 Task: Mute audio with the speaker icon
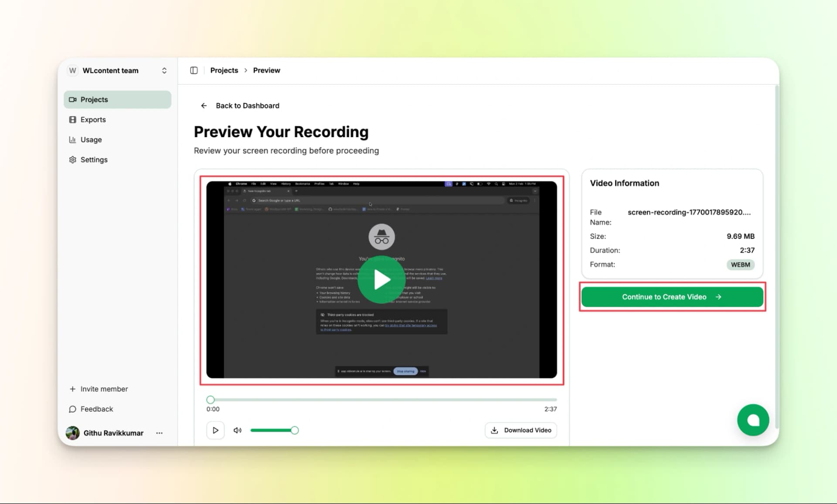[x=238, y=430]
